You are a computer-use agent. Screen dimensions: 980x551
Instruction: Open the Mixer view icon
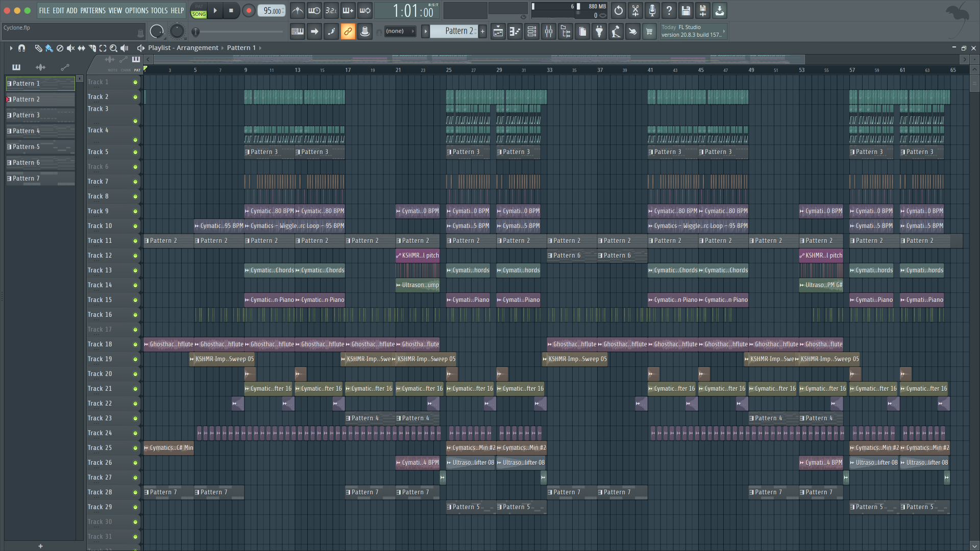pyautogui.click(x=549, y=32)
